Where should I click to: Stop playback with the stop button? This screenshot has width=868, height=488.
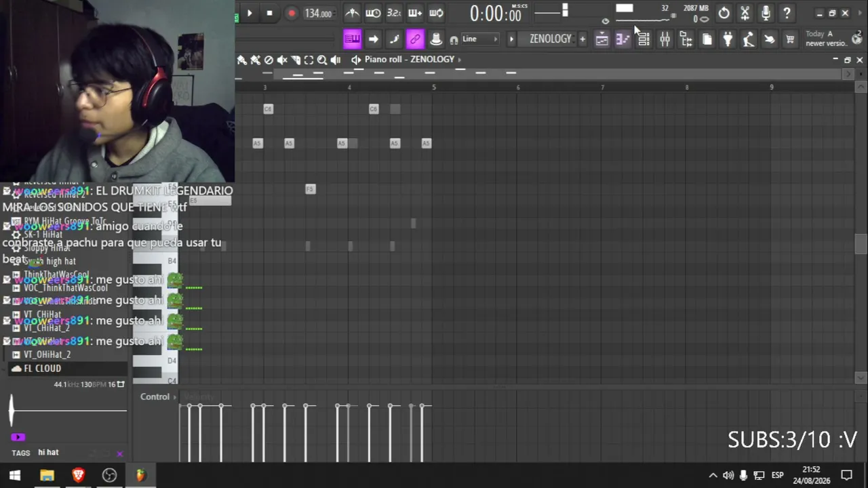(269, 13)
